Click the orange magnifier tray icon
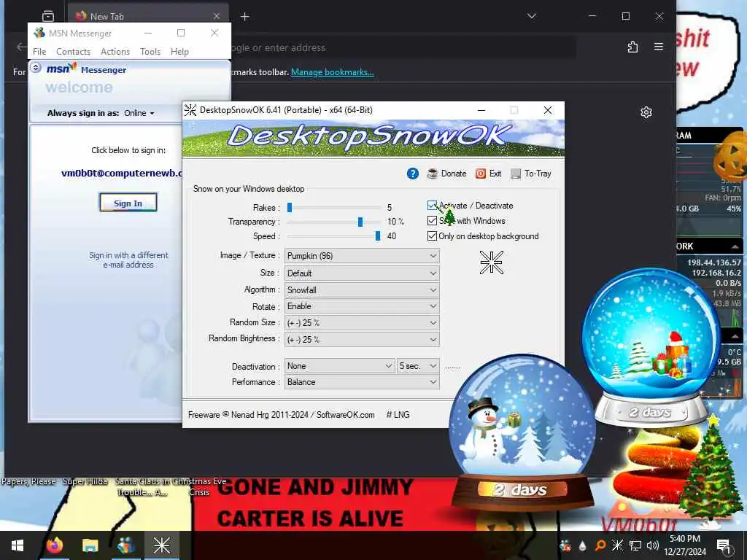 [600, 545]
